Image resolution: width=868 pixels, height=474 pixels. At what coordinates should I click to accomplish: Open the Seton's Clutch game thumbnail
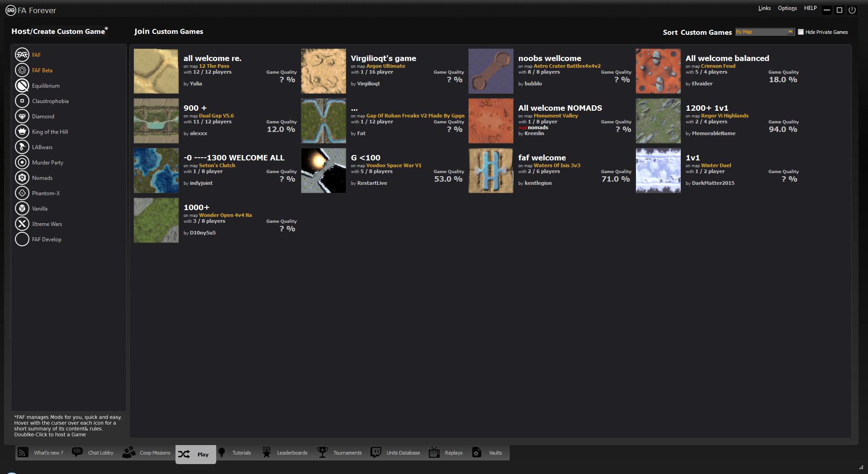(x=156, y=171)
